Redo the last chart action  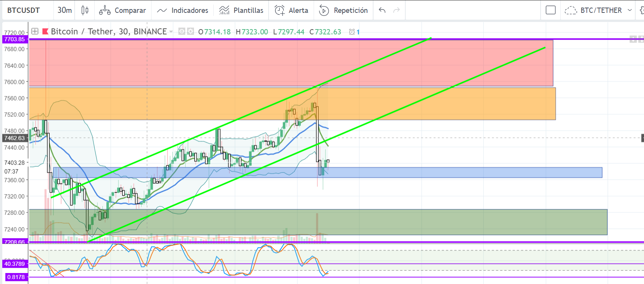pos(397,10)
